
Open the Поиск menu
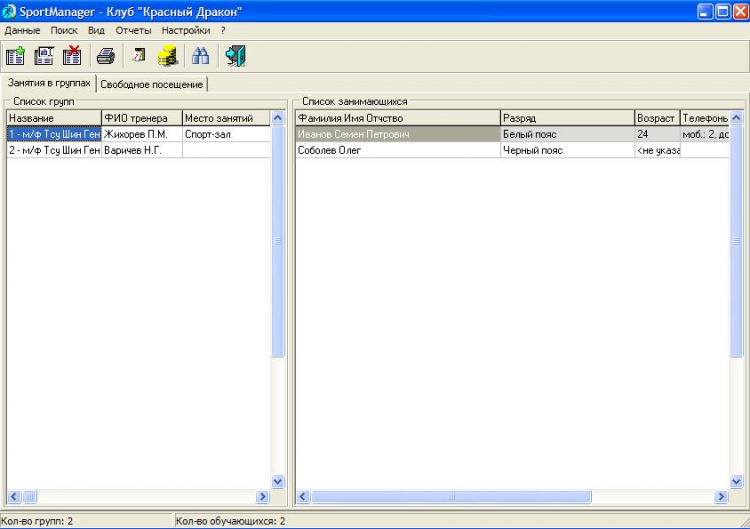[x=64, y=31]
